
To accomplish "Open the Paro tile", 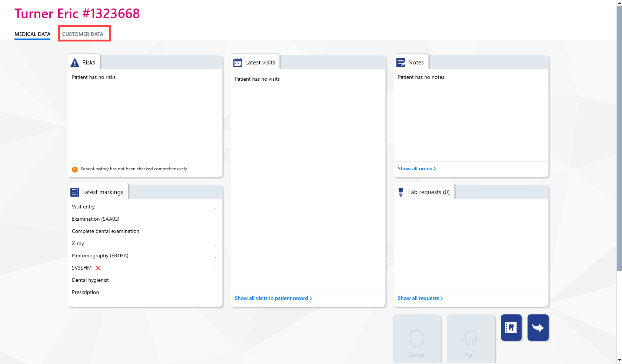I will [471, 339].
